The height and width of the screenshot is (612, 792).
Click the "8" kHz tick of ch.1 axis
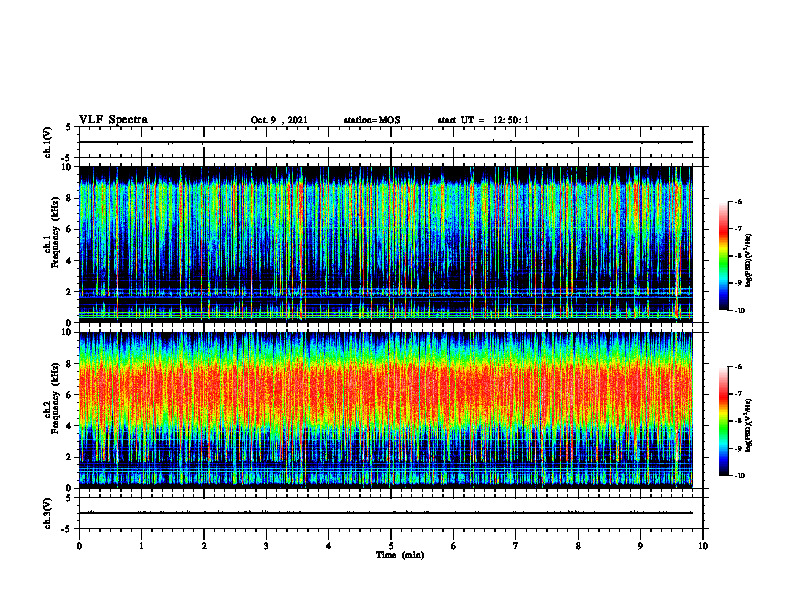click(69, 198)
